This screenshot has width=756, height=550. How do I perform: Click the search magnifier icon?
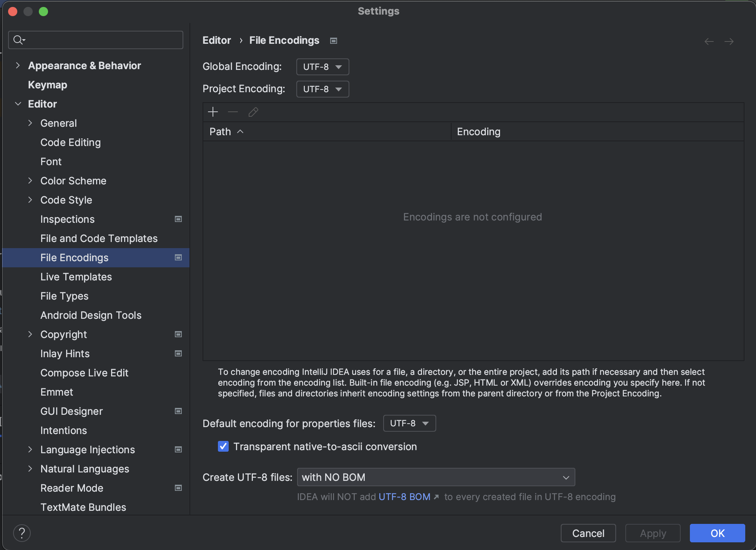[x=18, y=40]
